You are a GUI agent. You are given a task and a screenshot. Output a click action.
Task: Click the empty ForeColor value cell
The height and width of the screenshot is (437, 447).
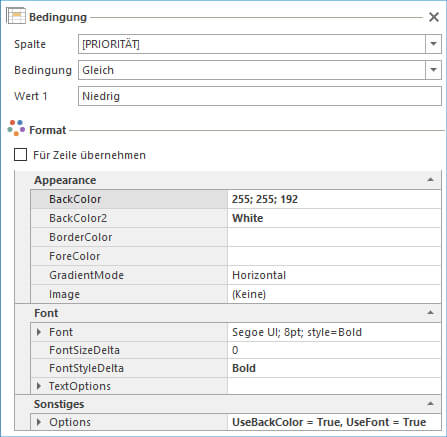[334, 256]
